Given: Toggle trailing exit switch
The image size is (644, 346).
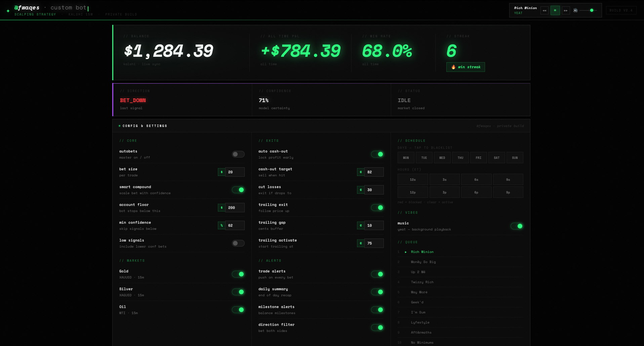Looking at the screenshot, I should (377, 208).
